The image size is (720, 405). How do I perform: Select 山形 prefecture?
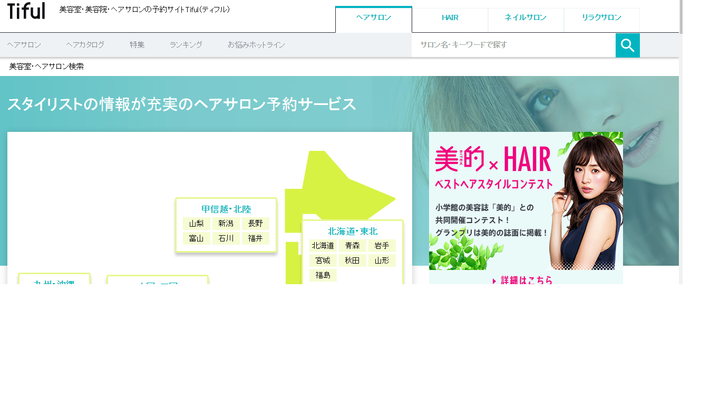click(382, 260)
